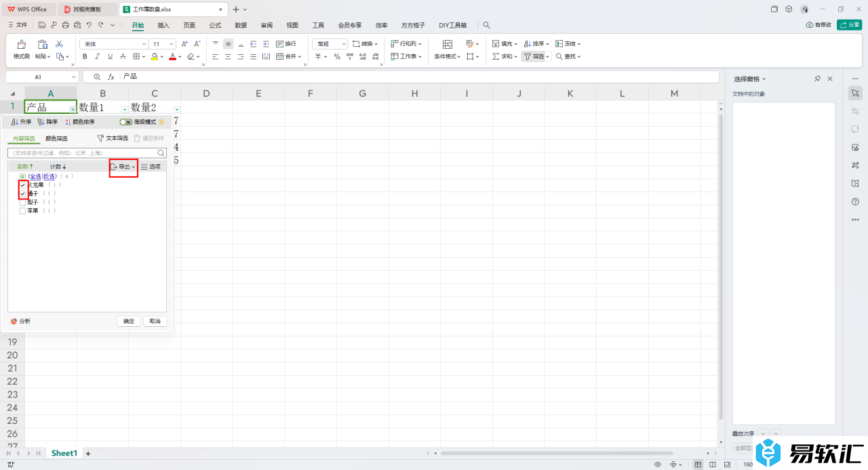Toggle the Advanced Mode (高级模式) switch

coord(125,122)
